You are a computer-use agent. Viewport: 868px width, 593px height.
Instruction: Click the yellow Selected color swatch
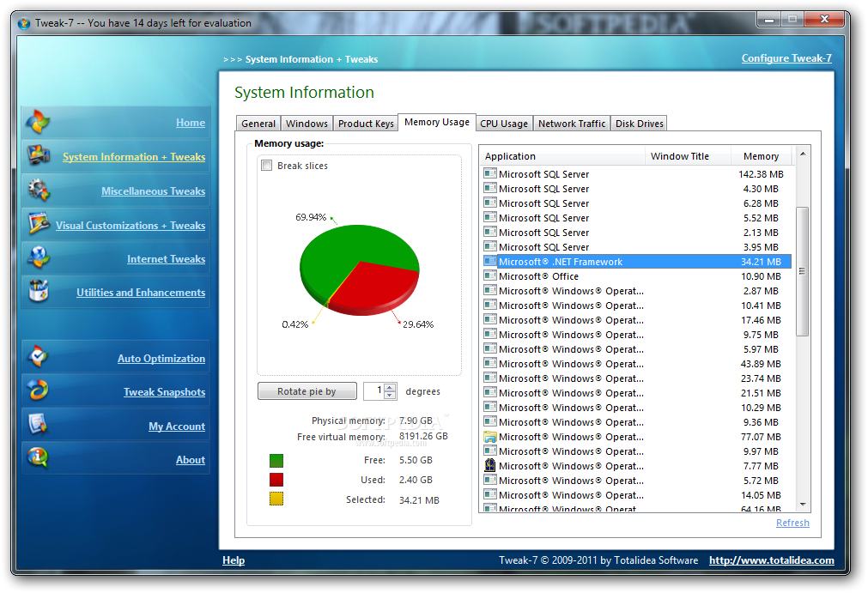[x=276, y=499]
